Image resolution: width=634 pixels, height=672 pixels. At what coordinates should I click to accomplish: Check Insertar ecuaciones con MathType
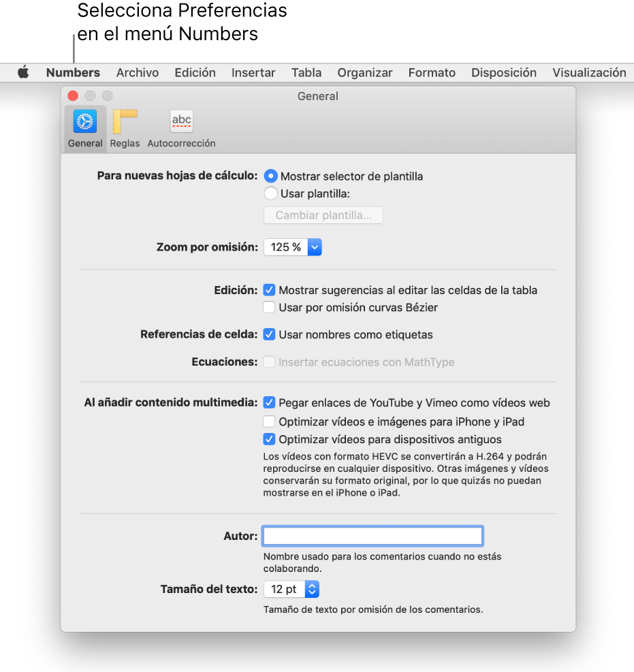(269, 362)
